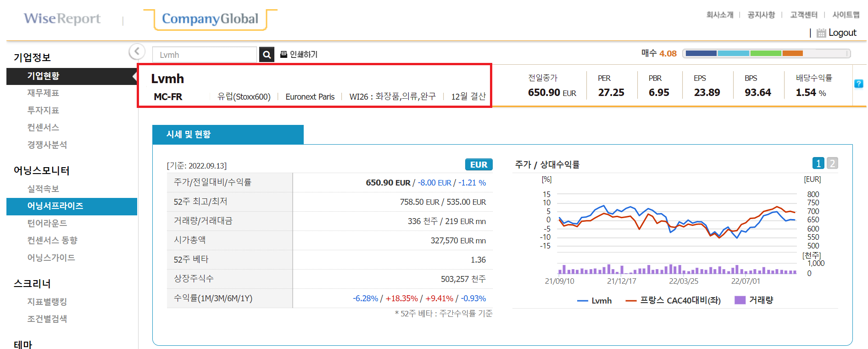Open 투자지표 in sidebar
868x349 pixels.
[x=43, y=110]
